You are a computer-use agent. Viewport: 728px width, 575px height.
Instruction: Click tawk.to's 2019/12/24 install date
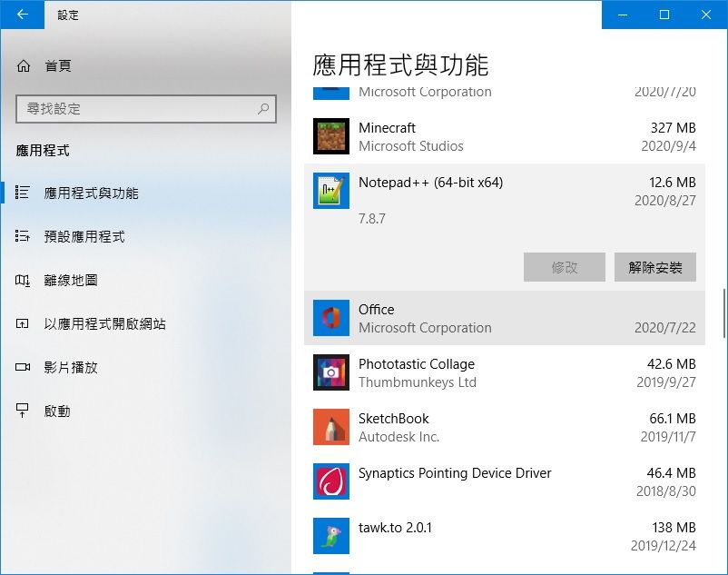(663, 546)
